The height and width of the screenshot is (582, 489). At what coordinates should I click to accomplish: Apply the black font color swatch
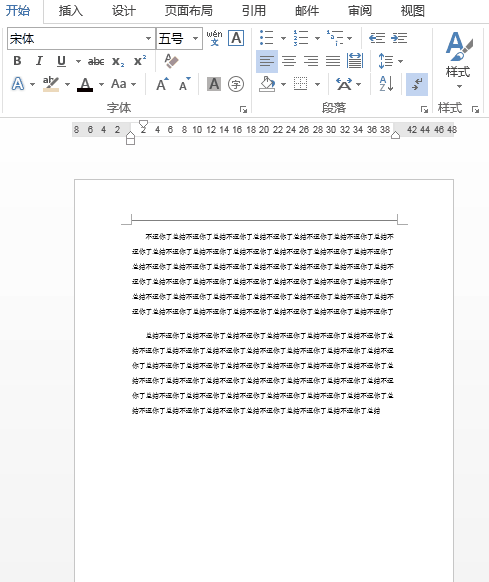coord(85,84)
